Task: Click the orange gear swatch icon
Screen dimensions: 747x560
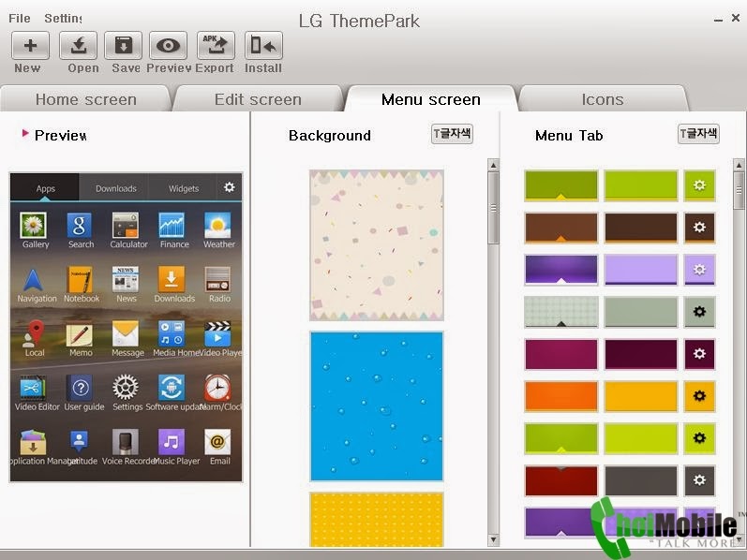Action: click(699, 396)
